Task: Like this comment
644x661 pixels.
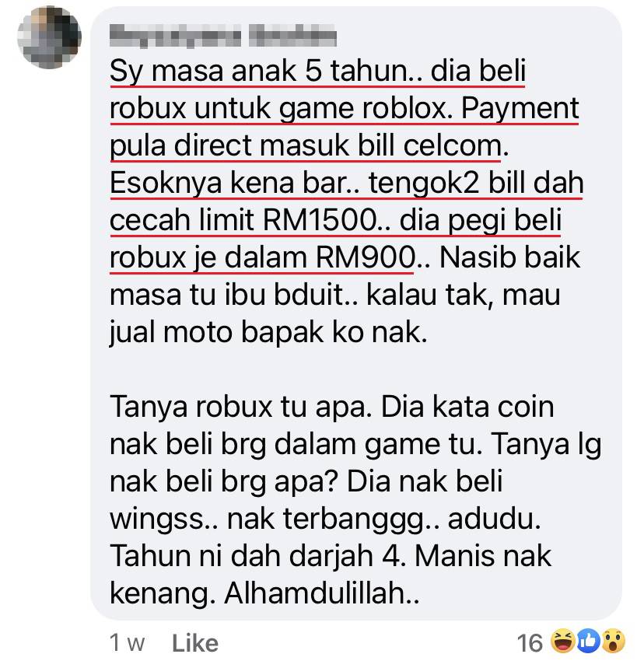Action: [195, 643]
